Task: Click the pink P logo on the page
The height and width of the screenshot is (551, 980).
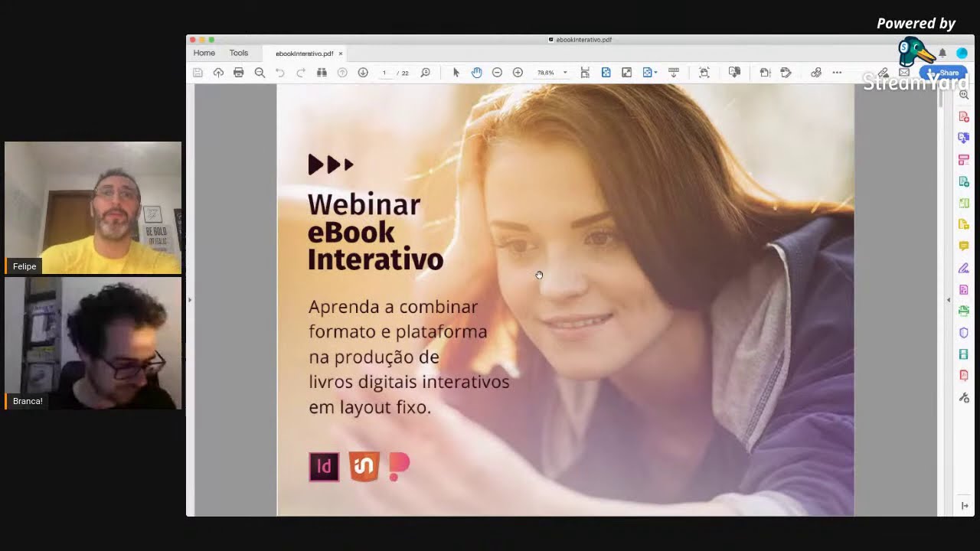Action: point(399,466)
